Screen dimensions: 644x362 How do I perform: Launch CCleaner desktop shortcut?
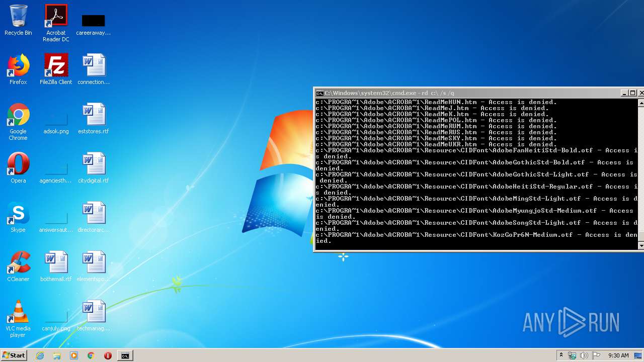click(x=18, y=267)
